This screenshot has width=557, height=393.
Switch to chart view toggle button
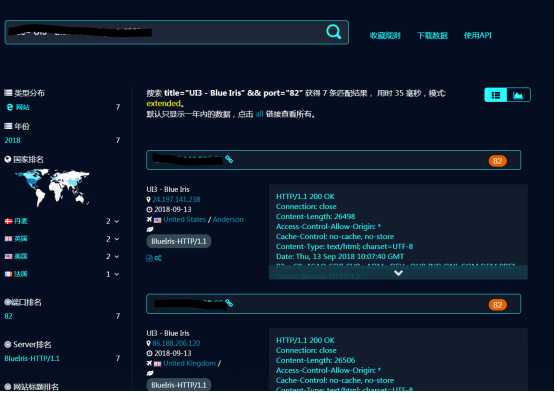click(518, 95)
